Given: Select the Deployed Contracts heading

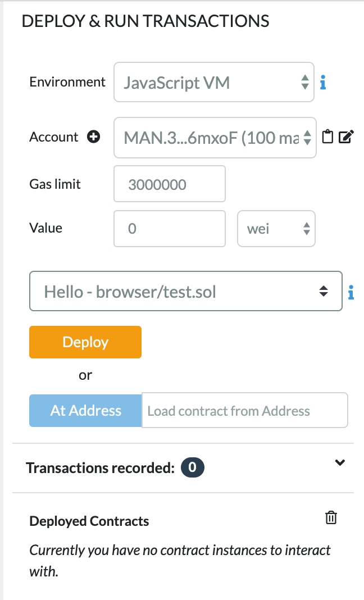Looking at the screenshot, I should click(x=89, y=521).
